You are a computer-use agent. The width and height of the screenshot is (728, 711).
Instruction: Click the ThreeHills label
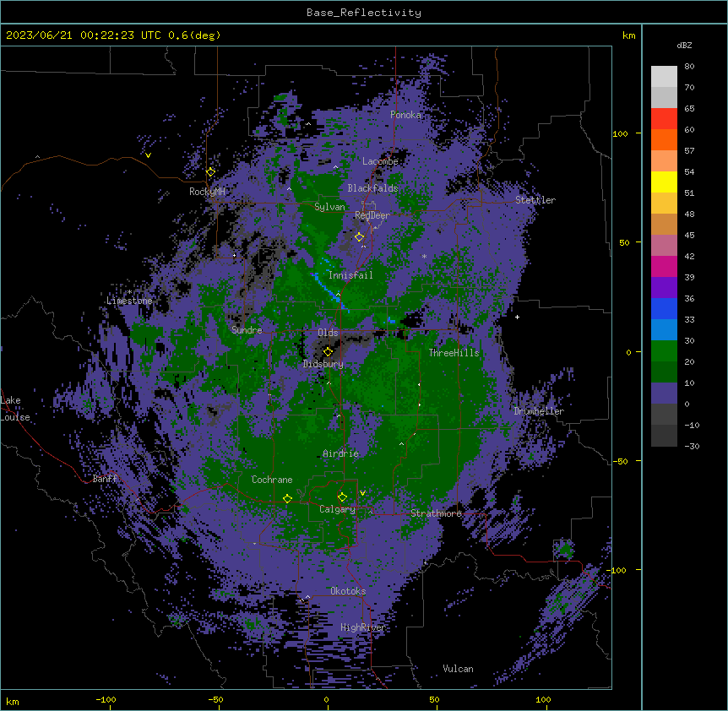point(454,353)
